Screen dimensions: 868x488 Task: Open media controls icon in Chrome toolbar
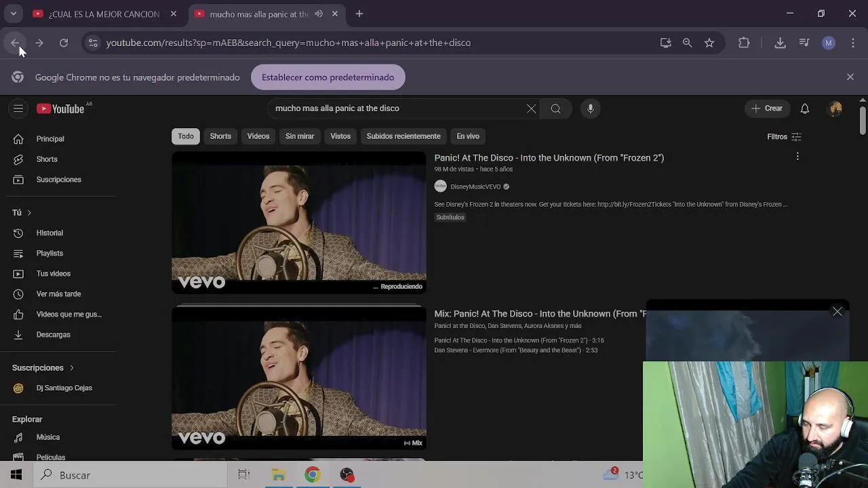coord(804,43)
